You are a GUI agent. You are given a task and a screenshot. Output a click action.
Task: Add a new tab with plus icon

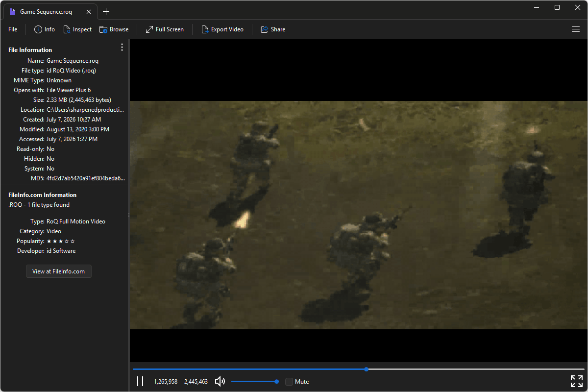(x=106, y=12)
